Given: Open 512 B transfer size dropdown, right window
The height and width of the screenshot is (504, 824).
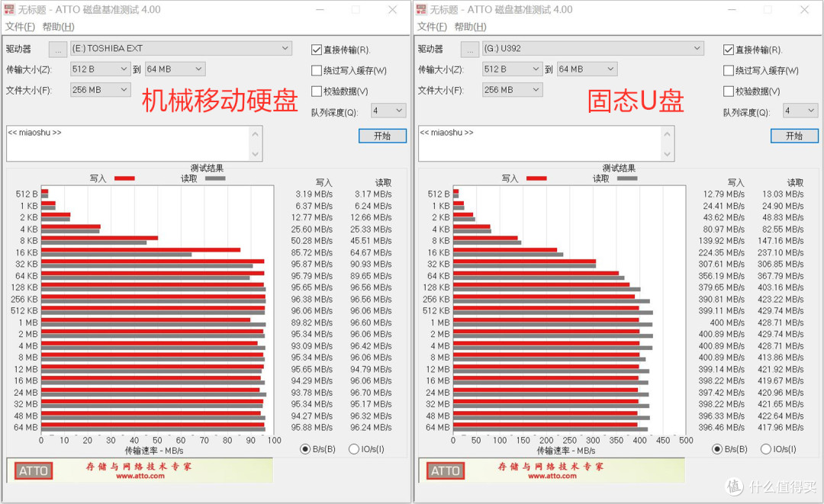Looking at the screenshot, I should click(x=513, y=69).
